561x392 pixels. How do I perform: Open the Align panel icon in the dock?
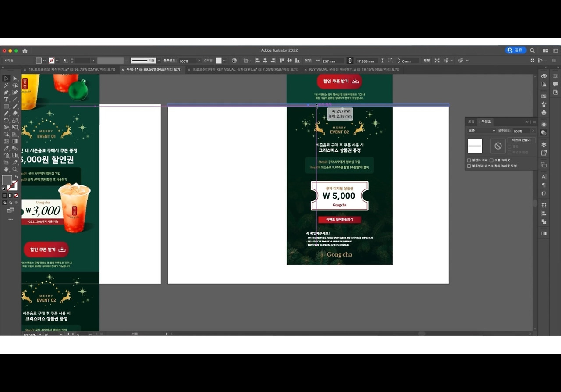[544, 214]
